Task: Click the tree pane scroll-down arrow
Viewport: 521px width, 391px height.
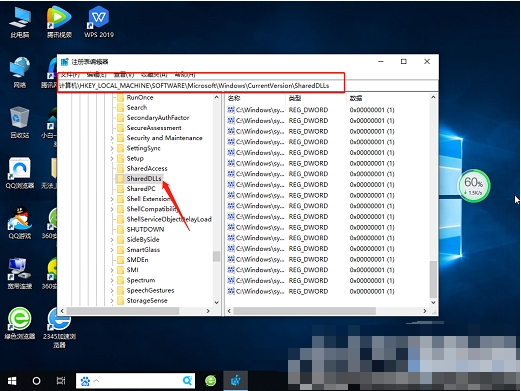Action: click(x=217, y=302)
